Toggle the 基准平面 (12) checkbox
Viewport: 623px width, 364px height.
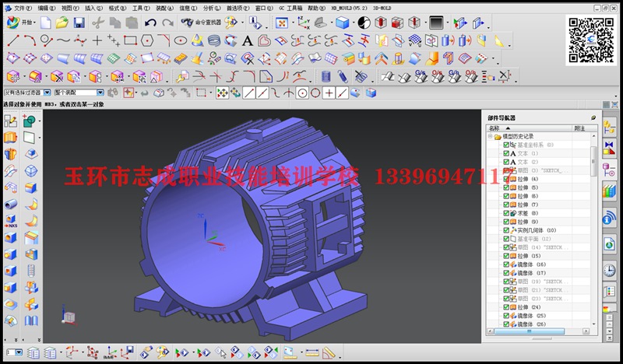tap(506, 239)
